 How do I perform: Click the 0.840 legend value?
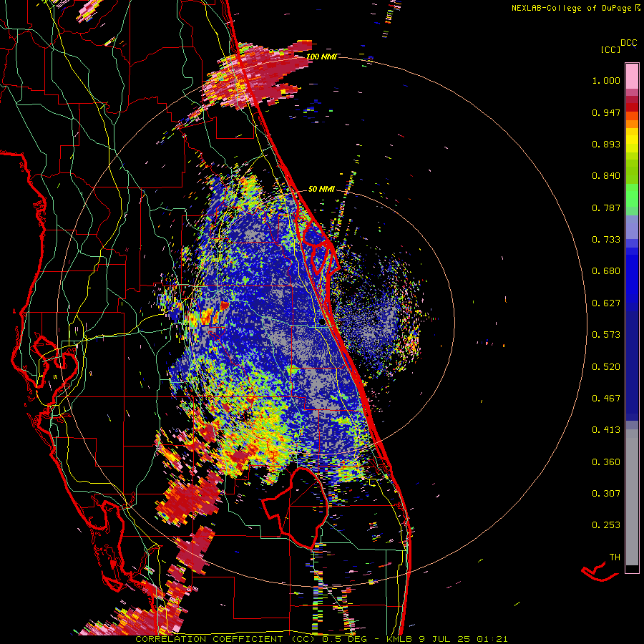click(x=606, y=176)
